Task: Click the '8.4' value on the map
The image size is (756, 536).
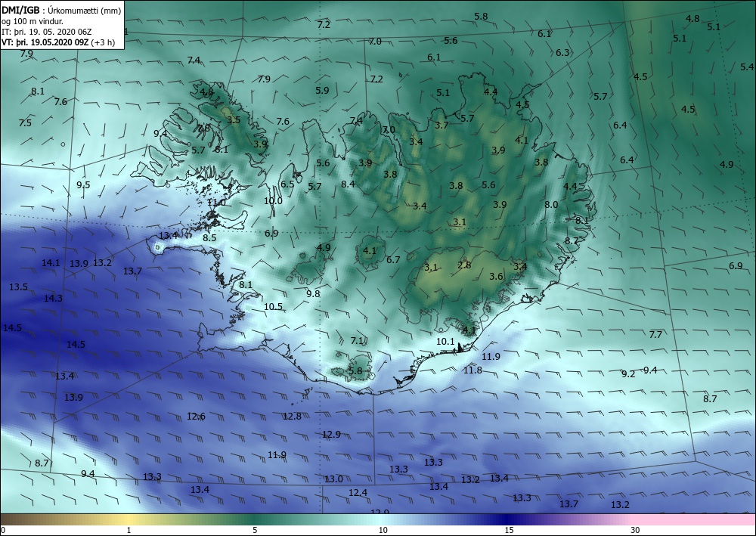Action: point(348,184)
